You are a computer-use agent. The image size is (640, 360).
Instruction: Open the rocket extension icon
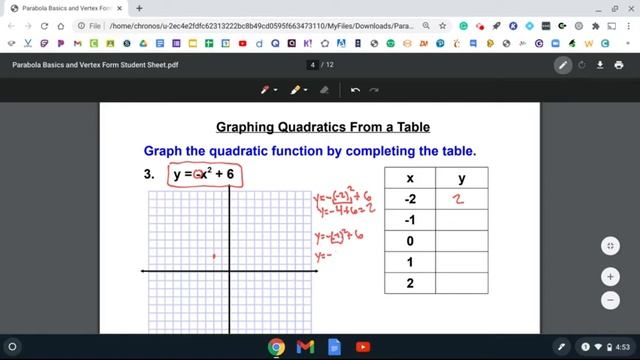click(496, 26)
